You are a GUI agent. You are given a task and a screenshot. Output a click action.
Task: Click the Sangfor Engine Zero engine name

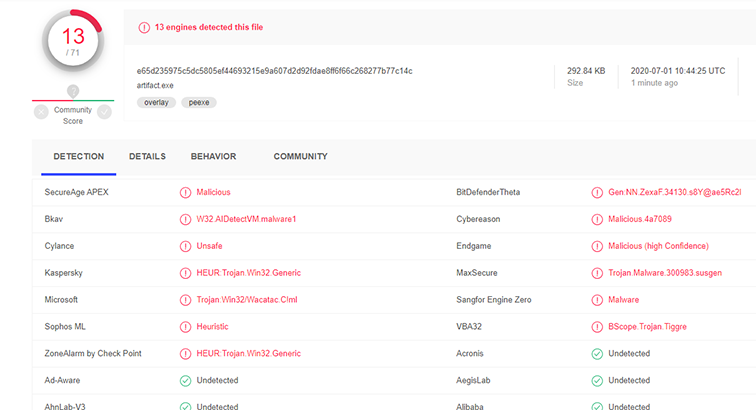(494, 300)
